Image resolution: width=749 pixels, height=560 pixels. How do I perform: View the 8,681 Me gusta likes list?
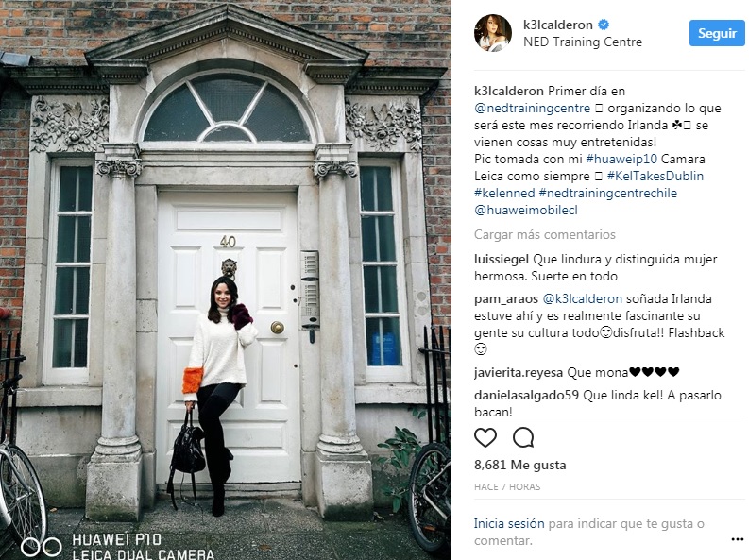[x=519, y=465]
